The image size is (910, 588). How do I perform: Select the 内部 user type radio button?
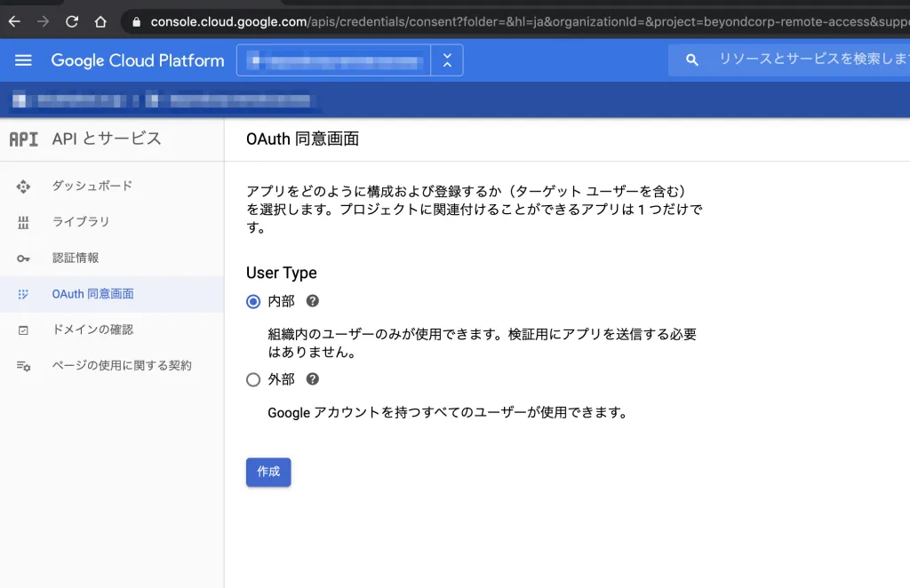tap(253, 302)
